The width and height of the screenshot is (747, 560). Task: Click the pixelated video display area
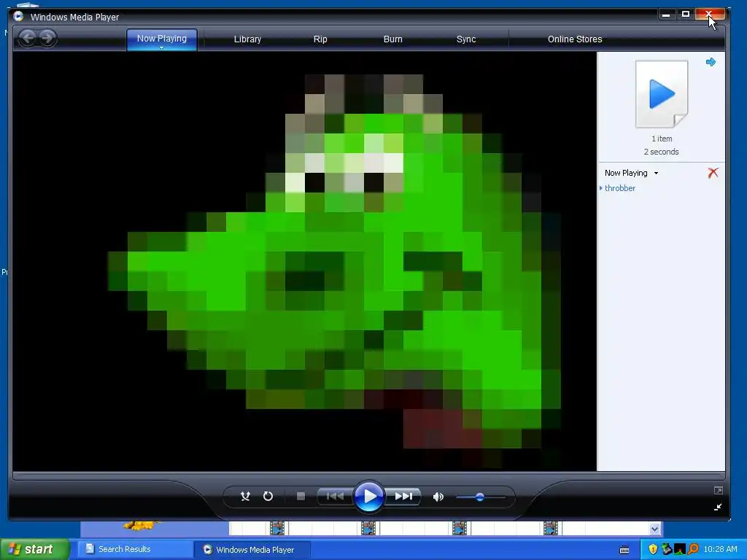304,262
